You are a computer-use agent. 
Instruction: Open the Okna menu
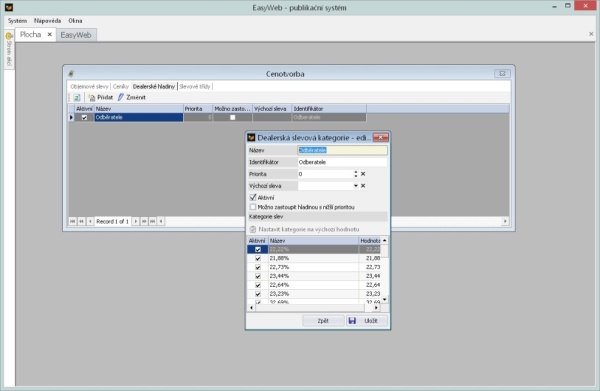75,21
